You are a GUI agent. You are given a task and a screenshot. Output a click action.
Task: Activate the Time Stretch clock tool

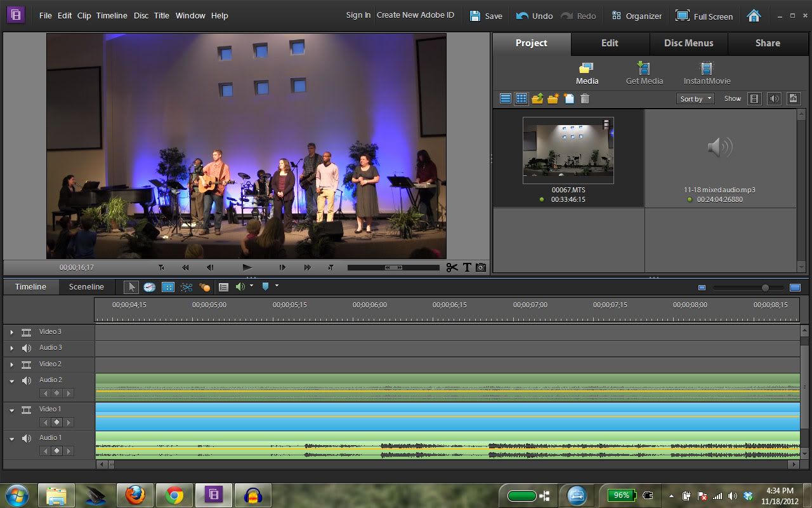(x=149, y=287)
